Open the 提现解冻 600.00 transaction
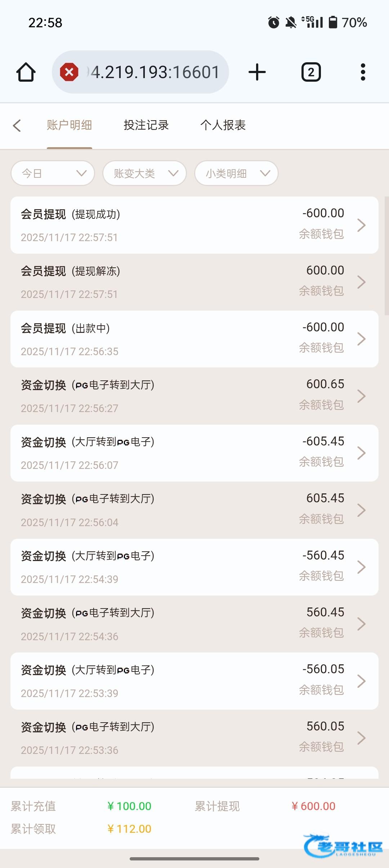The image size is (389, 868). pos(194,282)
